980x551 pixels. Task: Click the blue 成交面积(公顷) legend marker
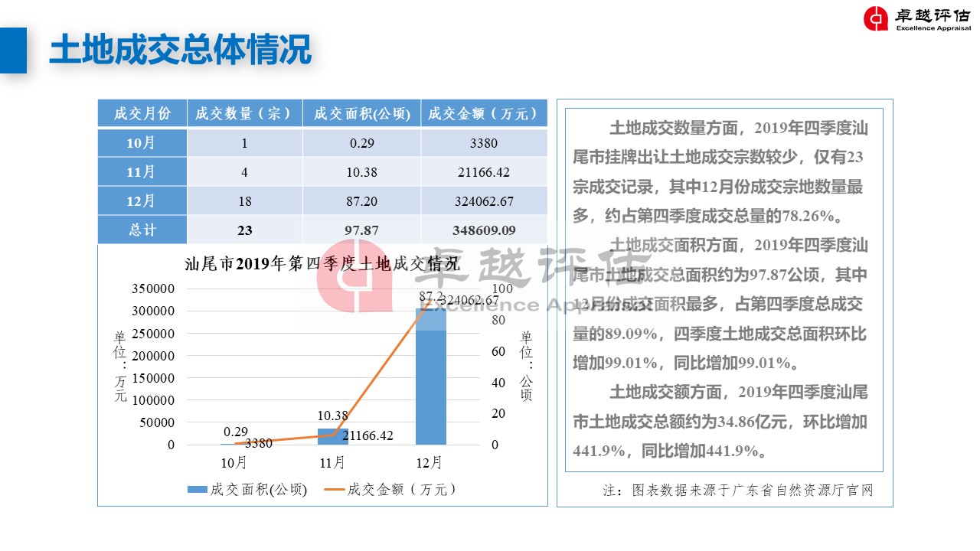click(197, 490)
